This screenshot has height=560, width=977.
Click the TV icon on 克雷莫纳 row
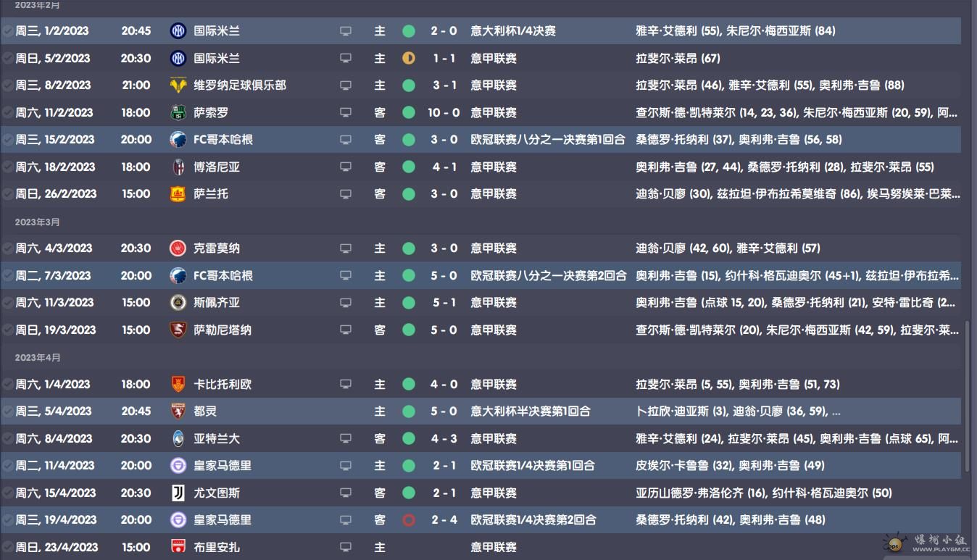[346, 248]
